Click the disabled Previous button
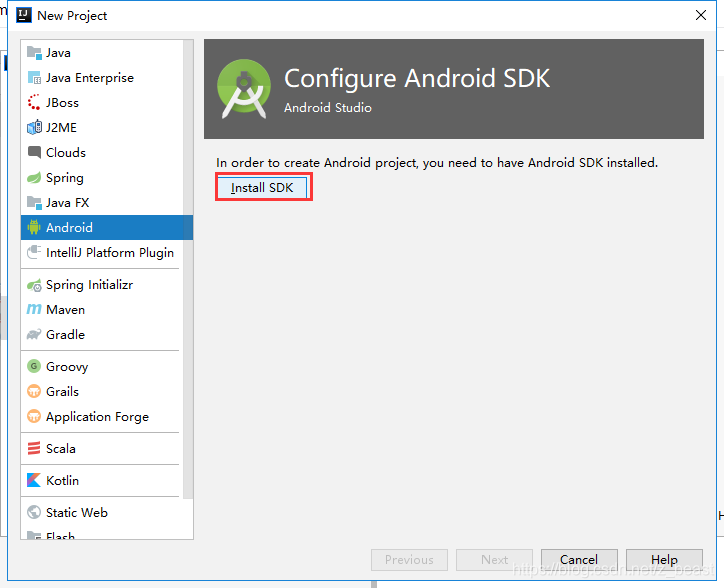Image resolution: width=724 pixels, height=588 pixels. 409,560
